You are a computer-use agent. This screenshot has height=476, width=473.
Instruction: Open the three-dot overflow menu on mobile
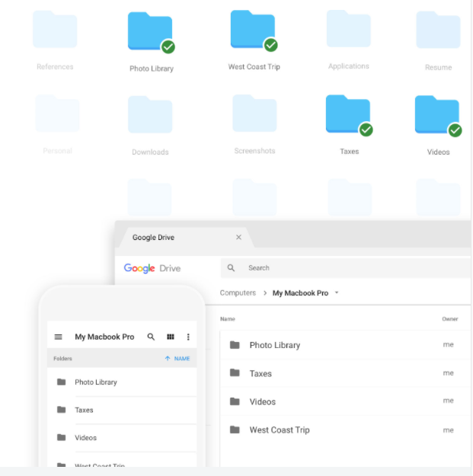[x=188, y=337]
